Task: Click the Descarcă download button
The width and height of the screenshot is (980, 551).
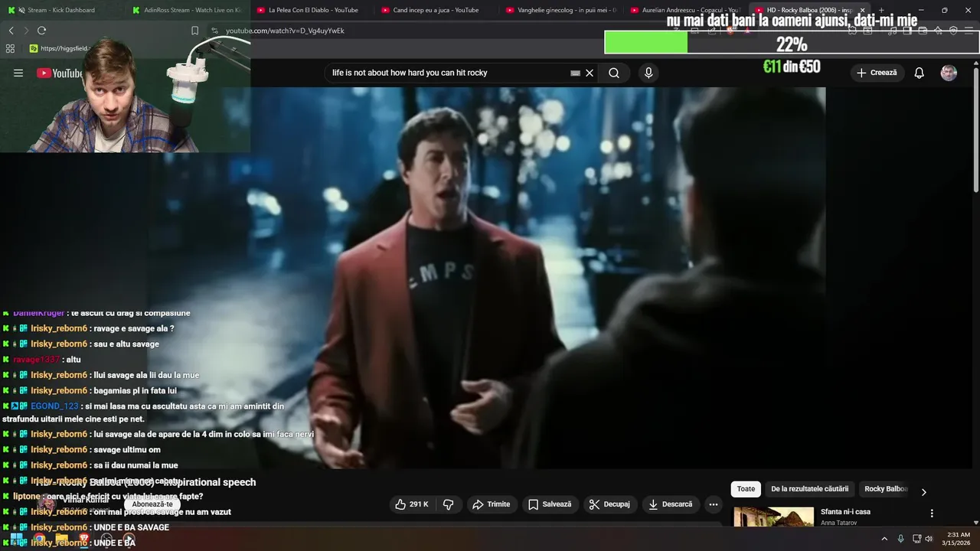Action: pos(670,504)
